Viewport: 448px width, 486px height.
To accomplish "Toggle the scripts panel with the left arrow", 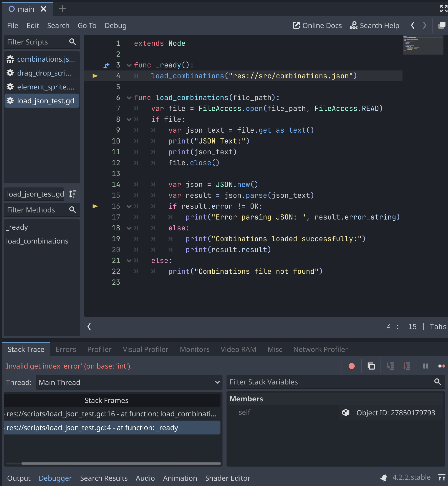I will 89,327.
